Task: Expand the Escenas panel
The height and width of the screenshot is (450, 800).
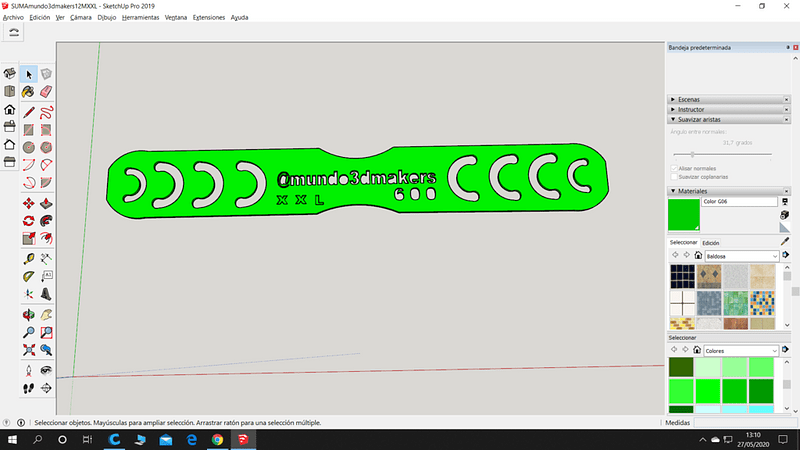Action: tap(729, 99)
